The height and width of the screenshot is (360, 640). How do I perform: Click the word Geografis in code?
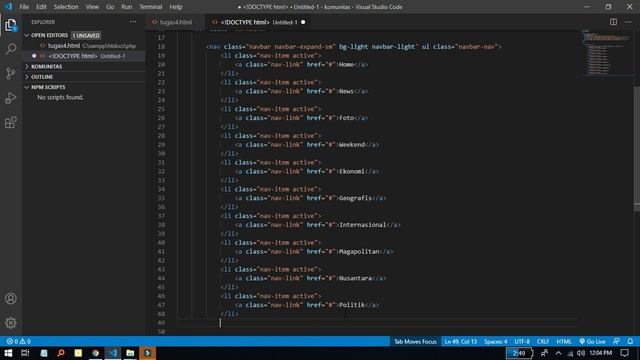pos(356,198)
